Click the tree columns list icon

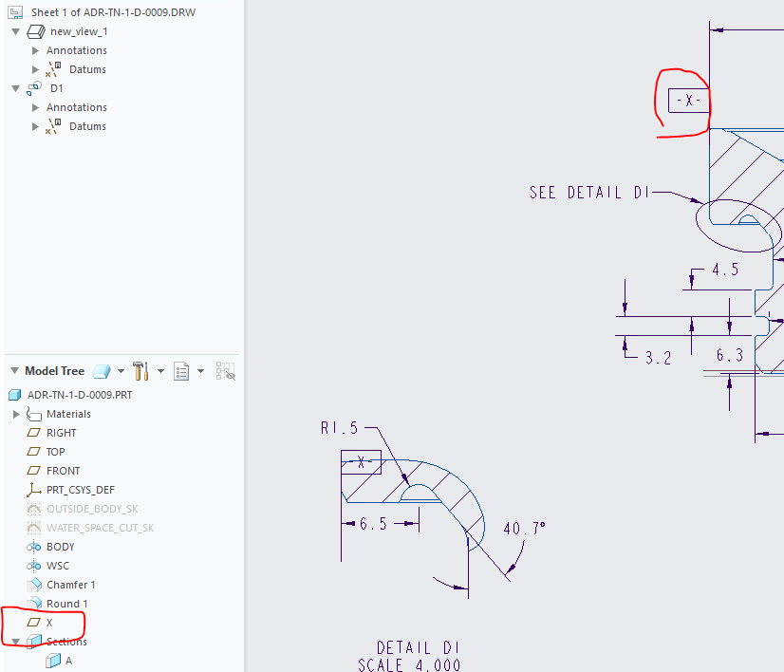pos(181,371)
